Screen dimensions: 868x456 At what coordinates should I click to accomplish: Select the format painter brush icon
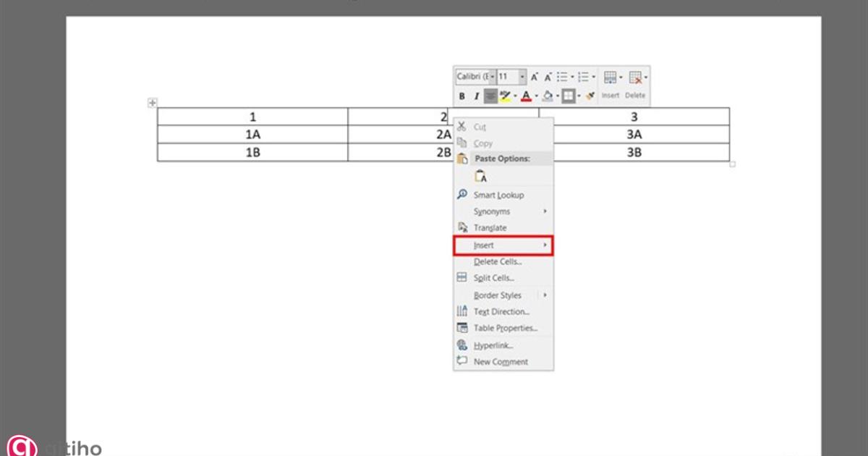pos(590,96)
